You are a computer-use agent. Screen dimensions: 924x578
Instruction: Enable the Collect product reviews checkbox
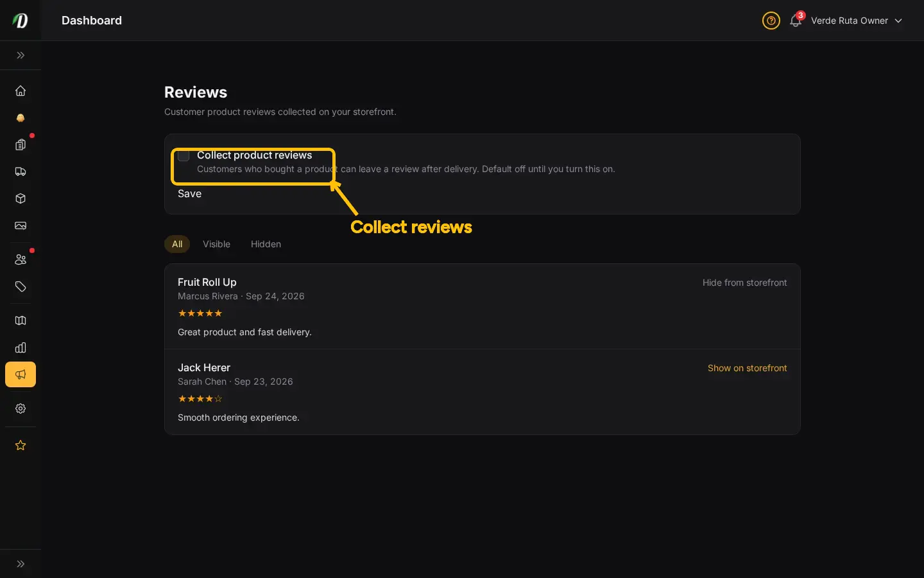click(184, 156)
